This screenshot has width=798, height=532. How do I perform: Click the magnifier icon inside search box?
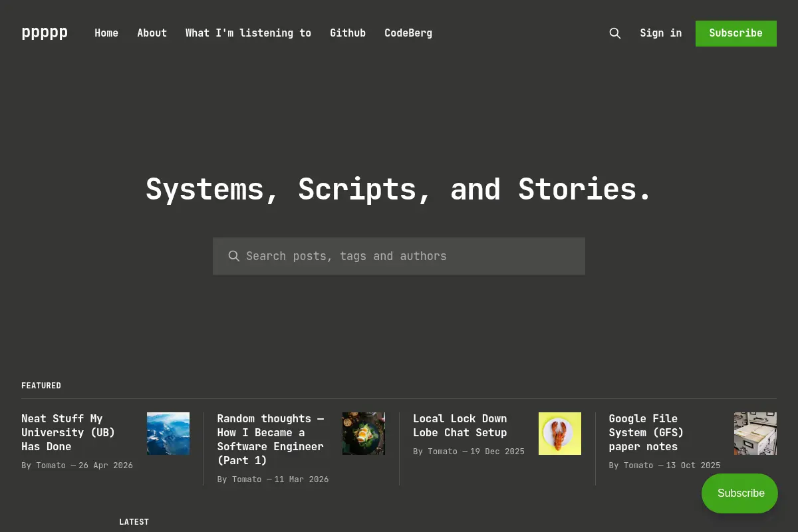coord(234,256)
